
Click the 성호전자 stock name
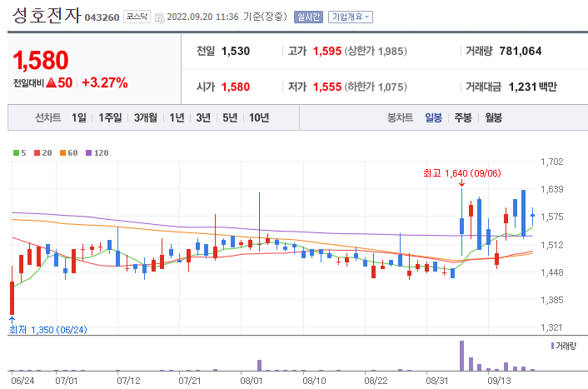click(x=47, y=16)
